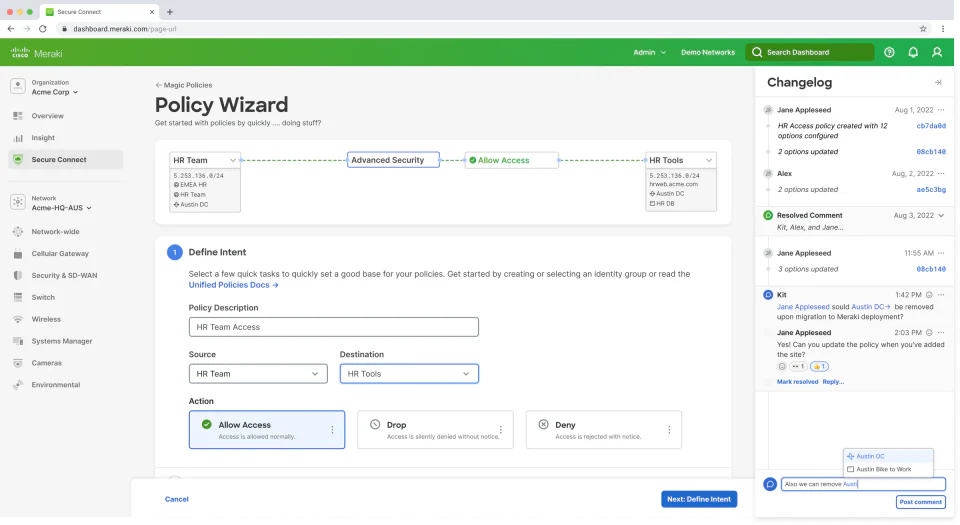Click the Security & SD-WAN shield icon
960x525 pixels.
[18, 275]
